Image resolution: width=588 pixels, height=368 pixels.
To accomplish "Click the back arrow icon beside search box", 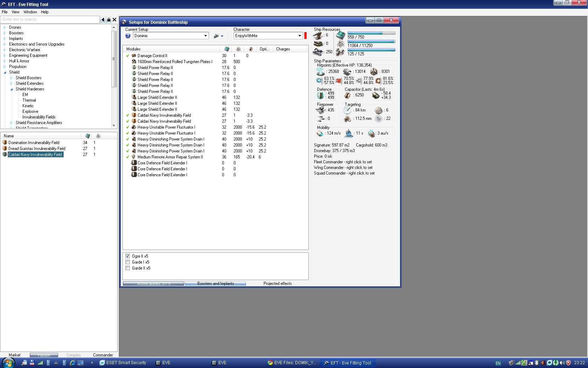I will click(103, 20).
